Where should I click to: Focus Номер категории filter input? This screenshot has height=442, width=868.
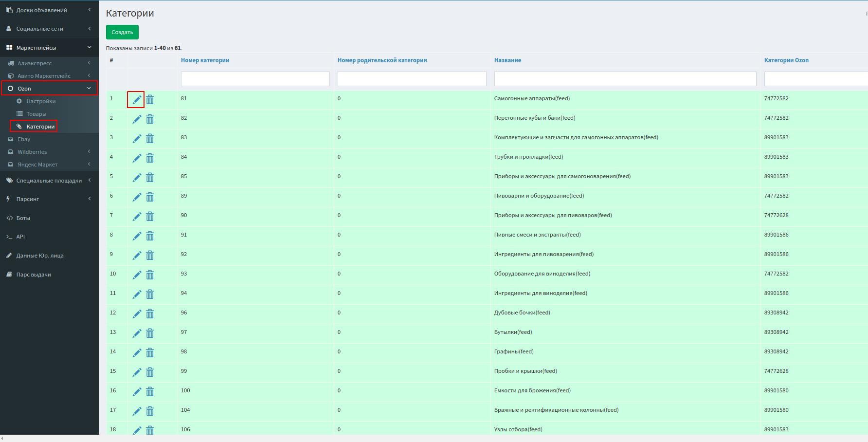click(x=255, y=79)
